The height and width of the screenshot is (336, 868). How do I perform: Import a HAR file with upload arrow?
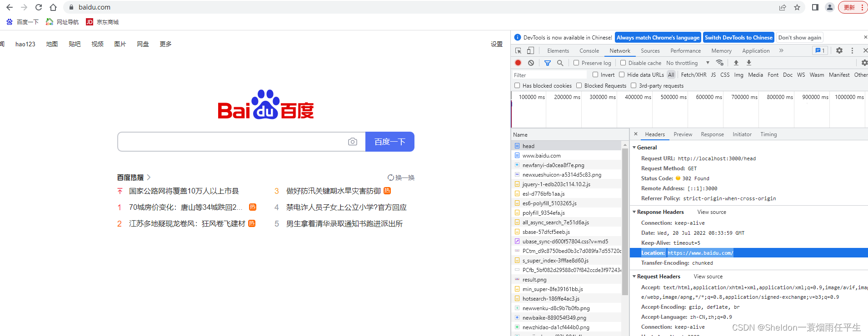[736, 63]
